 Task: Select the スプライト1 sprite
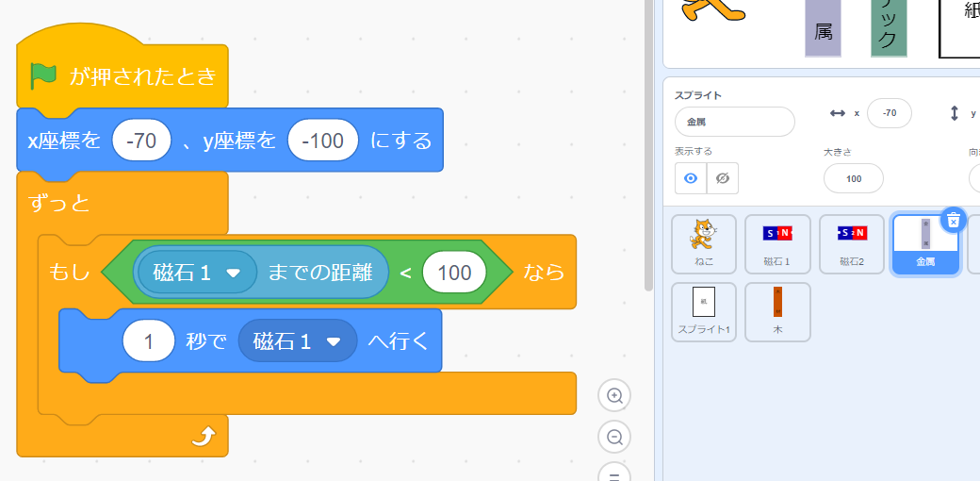[x=704, y=308]
